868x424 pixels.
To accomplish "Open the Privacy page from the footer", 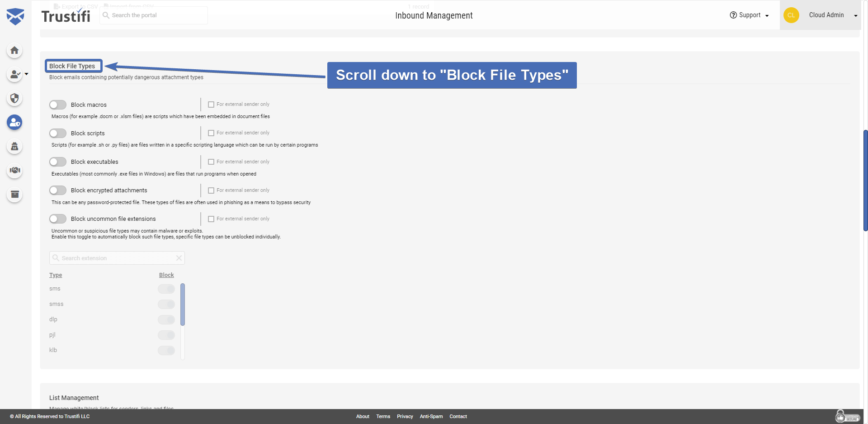I will [x=405, y=416].
